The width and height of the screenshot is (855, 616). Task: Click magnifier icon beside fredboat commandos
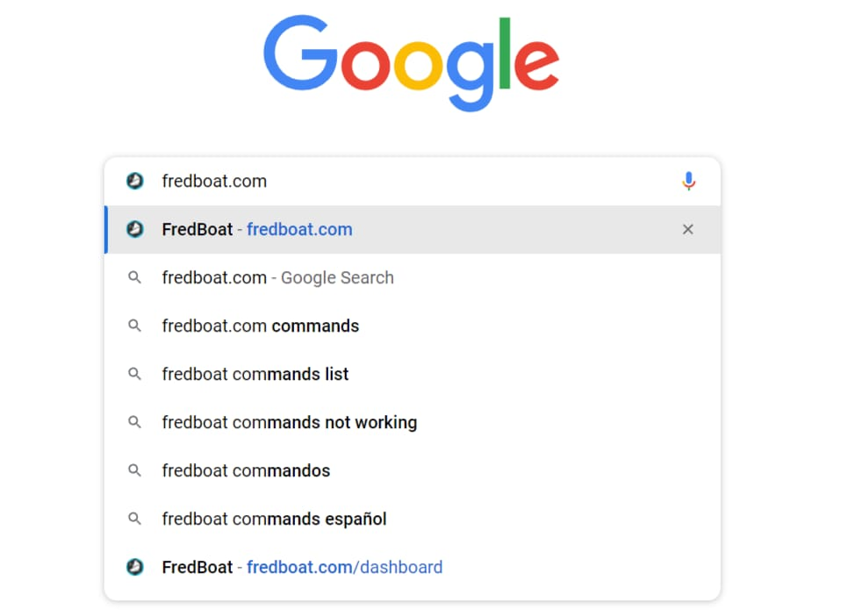[x=134, y=470]
